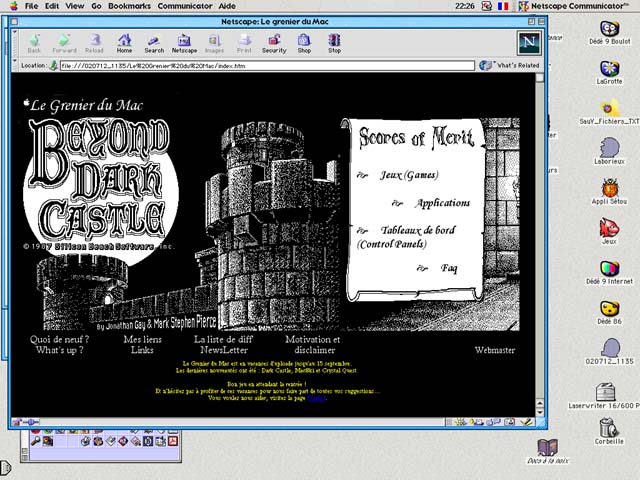640x480 pixels.
Task: Open the View menu
Action: point(75,6)
